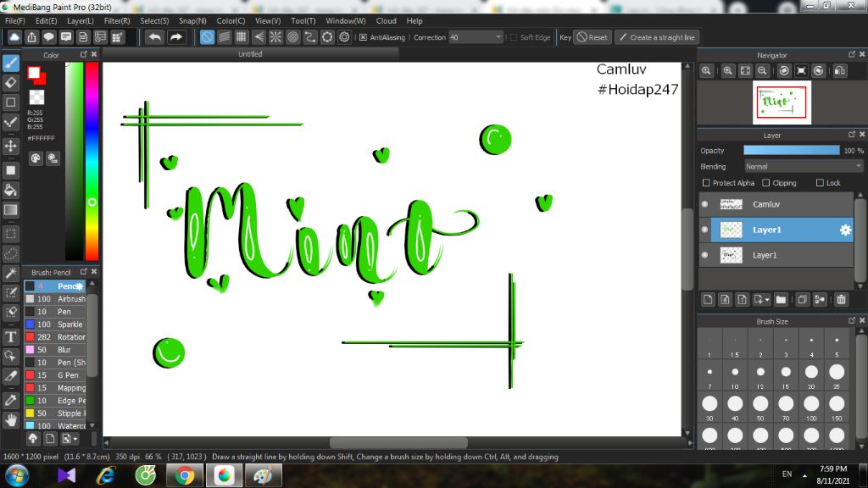Image resolution: width=868 pixels, height=488 pixels.
Task: Open the Cloud menu
Action: [x=386, y=21]
